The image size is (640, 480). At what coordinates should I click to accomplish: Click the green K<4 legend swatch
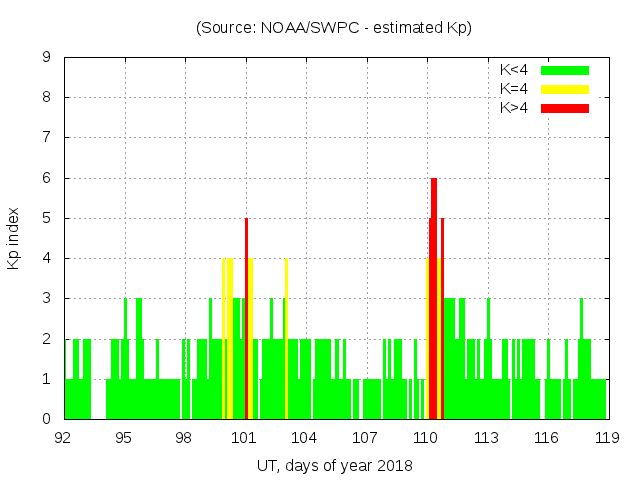(x=565, y=70)
